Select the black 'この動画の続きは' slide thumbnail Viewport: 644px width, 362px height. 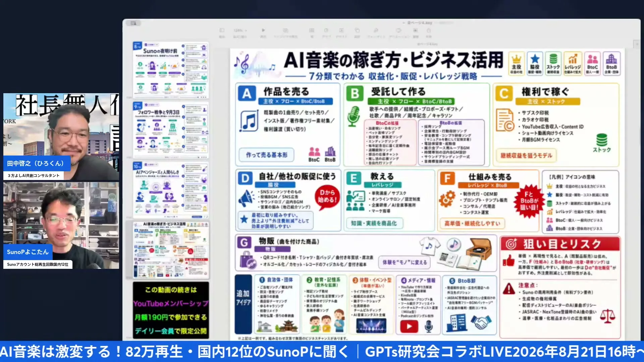[171, 310]
